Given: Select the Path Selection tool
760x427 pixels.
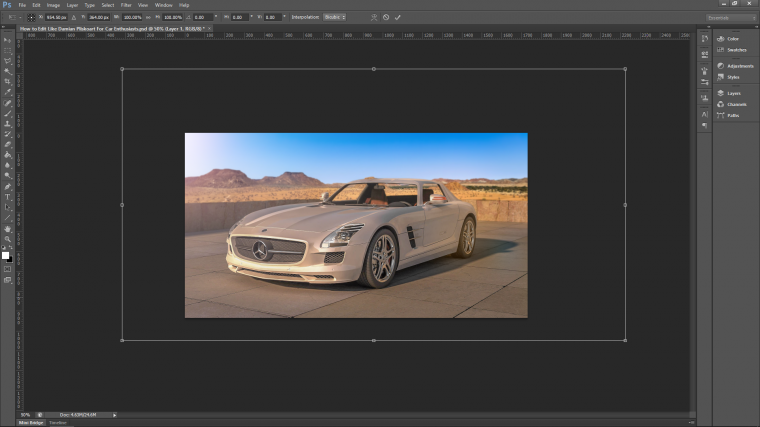Looking at the screenshot, I should coord(7,207).
